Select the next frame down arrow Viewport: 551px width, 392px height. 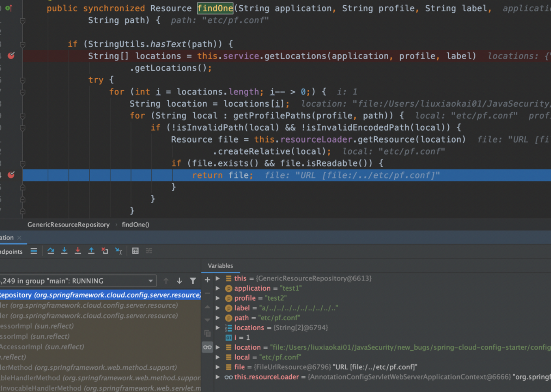179,281
